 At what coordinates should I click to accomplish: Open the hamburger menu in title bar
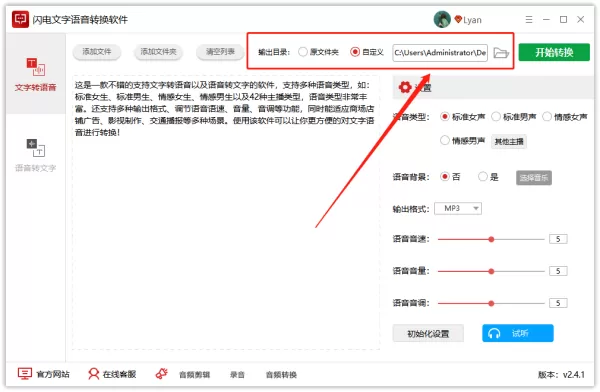pos(529,19)
